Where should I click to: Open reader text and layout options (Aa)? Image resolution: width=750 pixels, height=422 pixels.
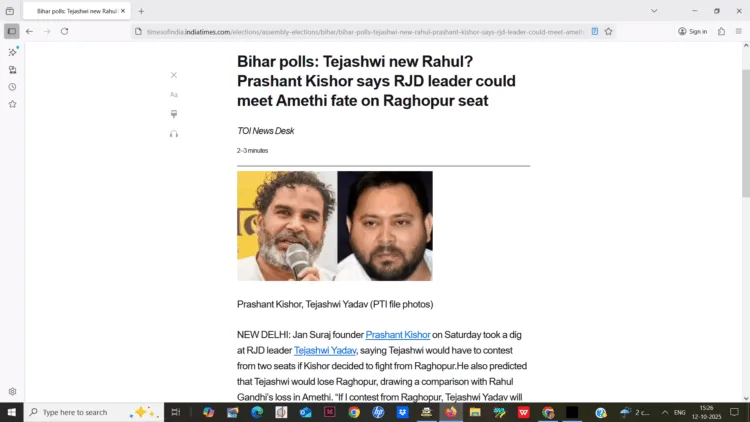point(174,95)
